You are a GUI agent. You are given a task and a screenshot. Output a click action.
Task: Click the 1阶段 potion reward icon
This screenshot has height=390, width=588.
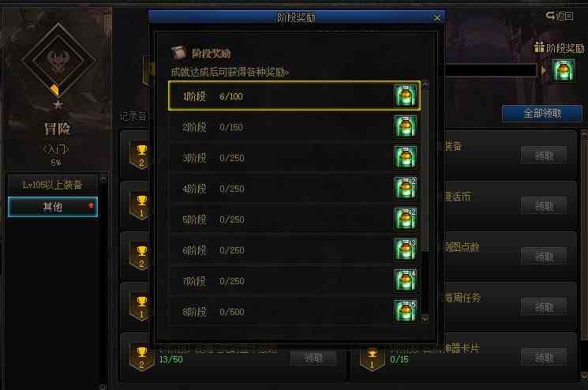pyautogui.click(x=405, y=96)
